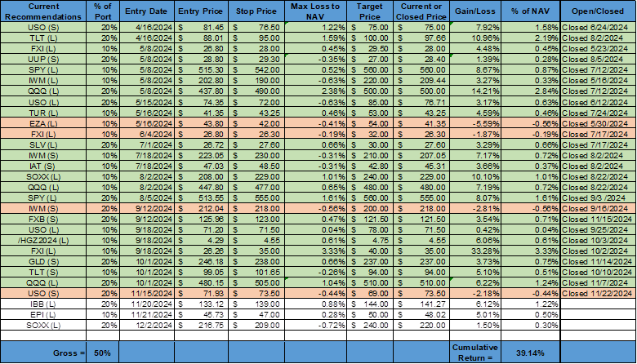This screenshot has width=637, height=364.
Task: Select the 'IBB (L)' recommendation cell
Action: tap(43, 304)
